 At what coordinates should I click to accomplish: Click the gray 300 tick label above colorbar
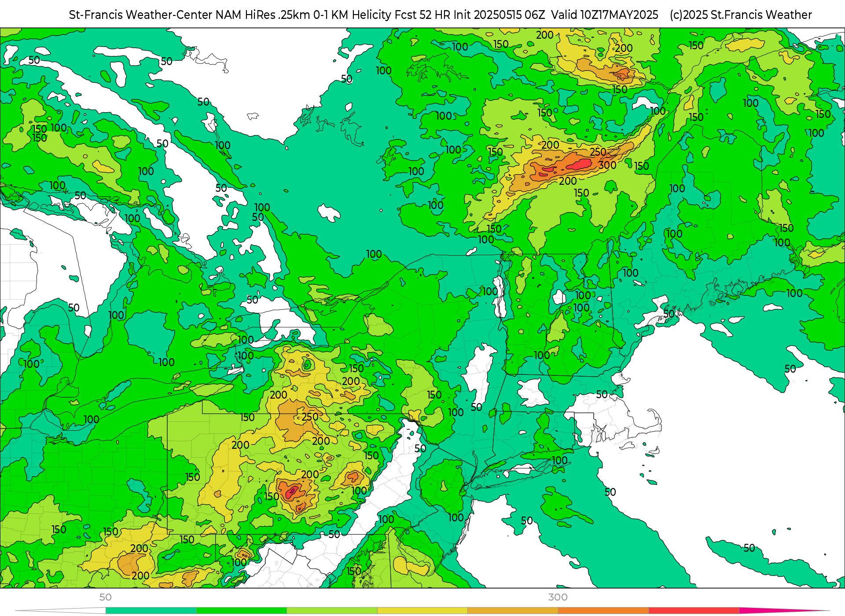click(x=558, y=597)
